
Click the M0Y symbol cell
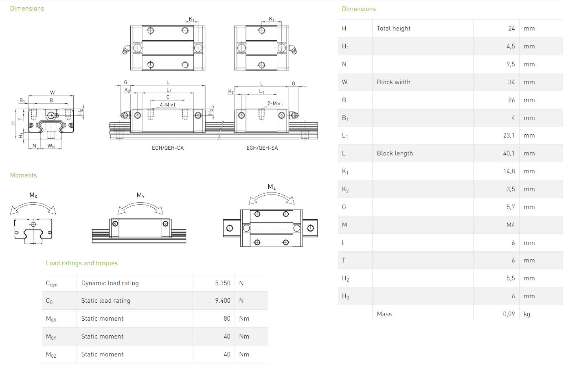coord(59,337)
